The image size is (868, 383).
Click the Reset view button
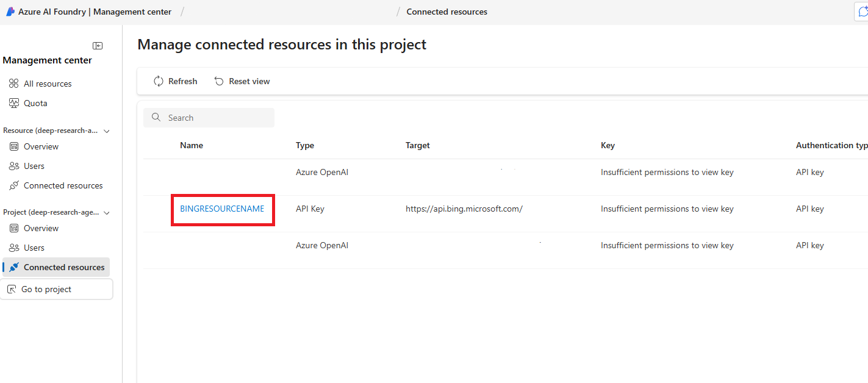[x=242, y=81]
